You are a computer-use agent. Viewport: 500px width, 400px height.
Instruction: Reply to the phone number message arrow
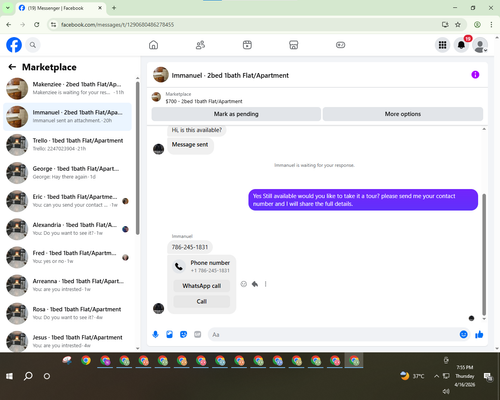(255, 284)
